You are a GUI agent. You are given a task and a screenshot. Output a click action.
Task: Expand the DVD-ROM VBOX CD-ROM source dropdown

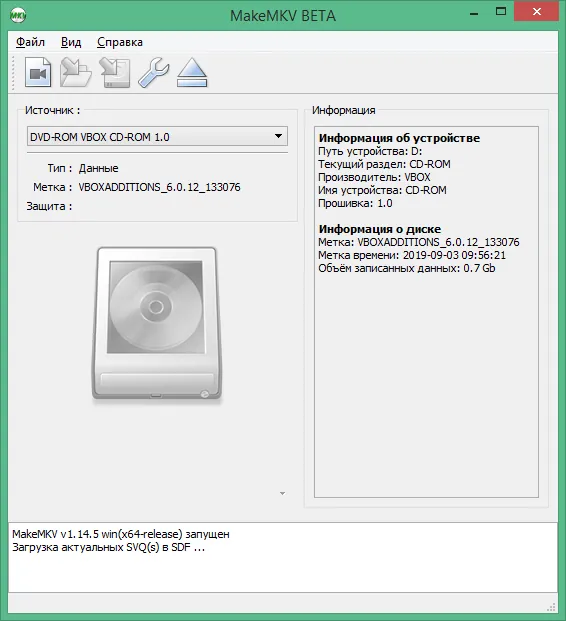[x=157, y=137]
